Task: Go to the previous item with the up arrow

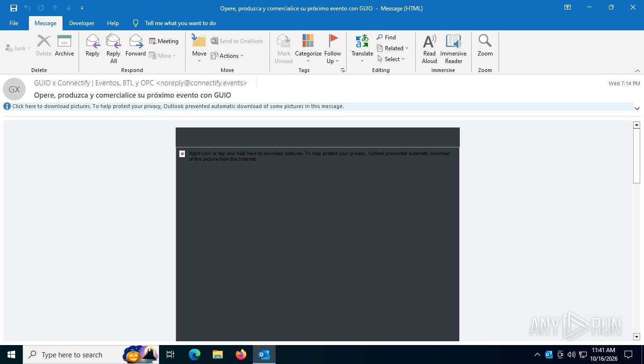Action: click(x=55, y=8)
